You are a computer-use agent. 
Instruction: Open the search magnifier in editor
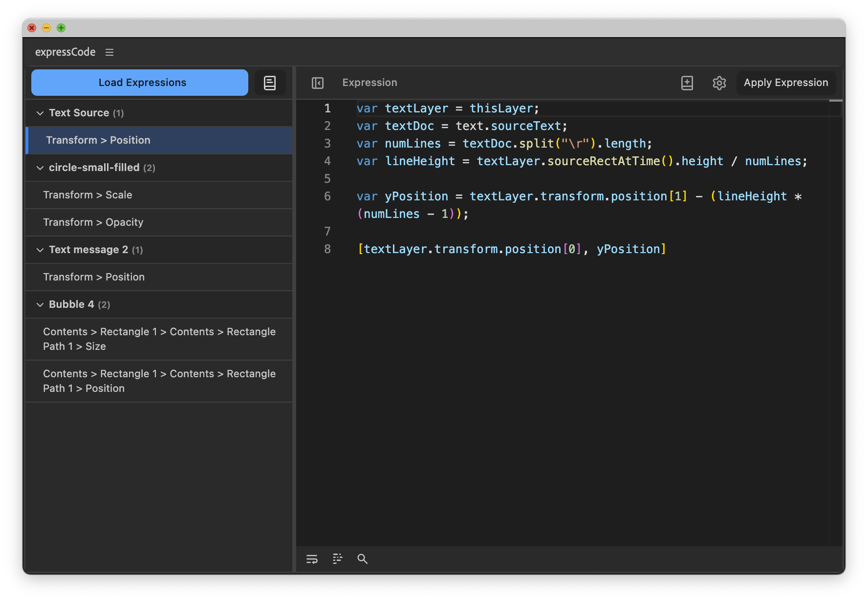pos(362,559)
